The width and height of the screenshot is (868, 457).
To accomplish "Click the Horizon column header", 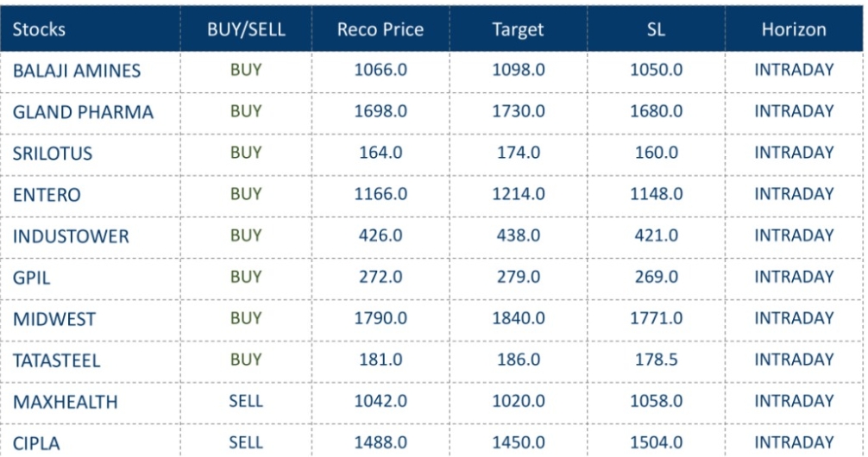I will pyautogui.click(x=794, y=29).
